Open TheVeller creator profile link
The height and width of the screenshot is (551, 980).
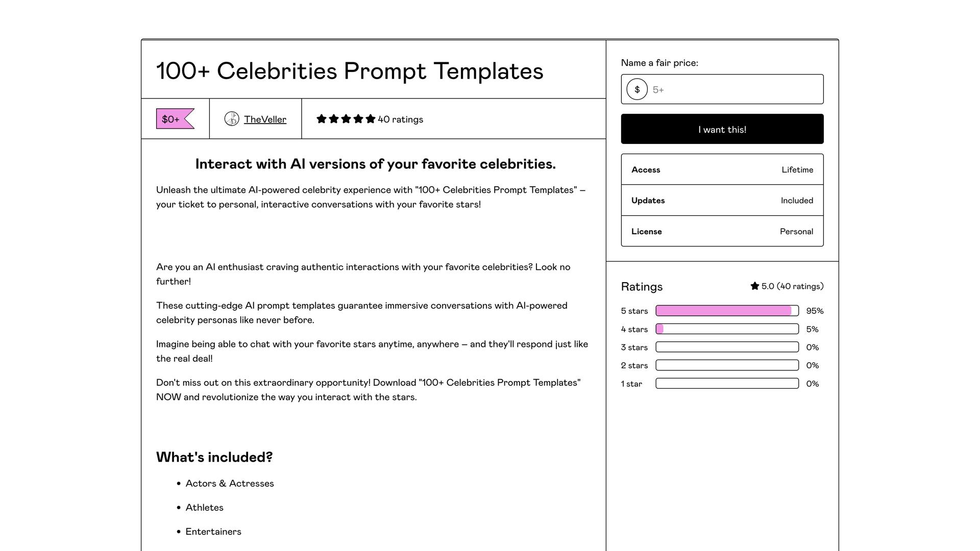click(265, 119)
